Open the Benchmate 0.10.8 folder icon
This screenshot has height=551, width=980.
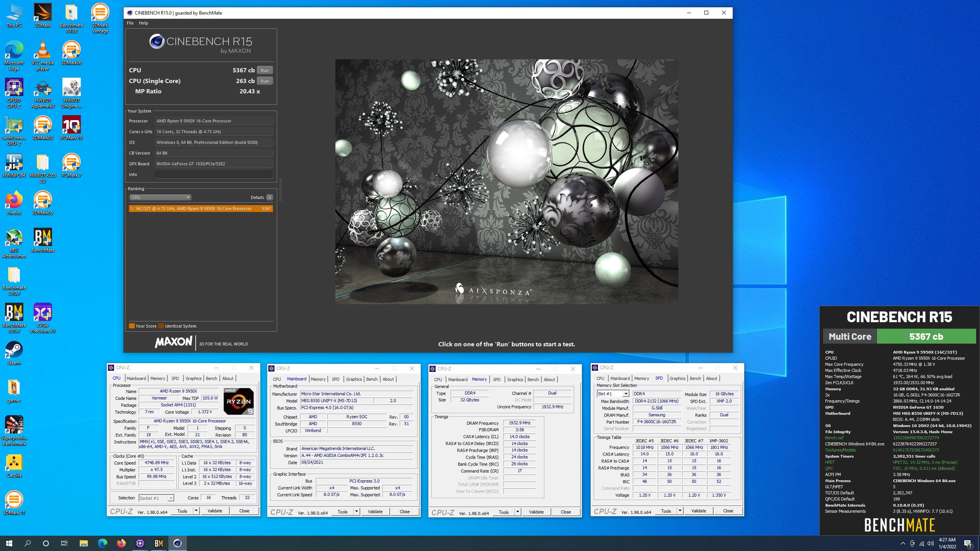[x=71, y=18]
